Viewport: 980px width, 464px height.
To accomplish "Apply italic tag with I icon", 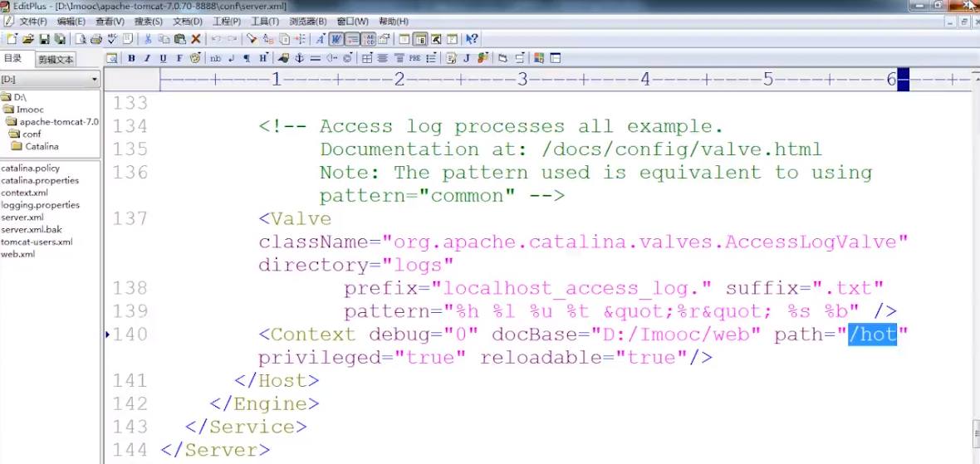I will coord(147,58).
